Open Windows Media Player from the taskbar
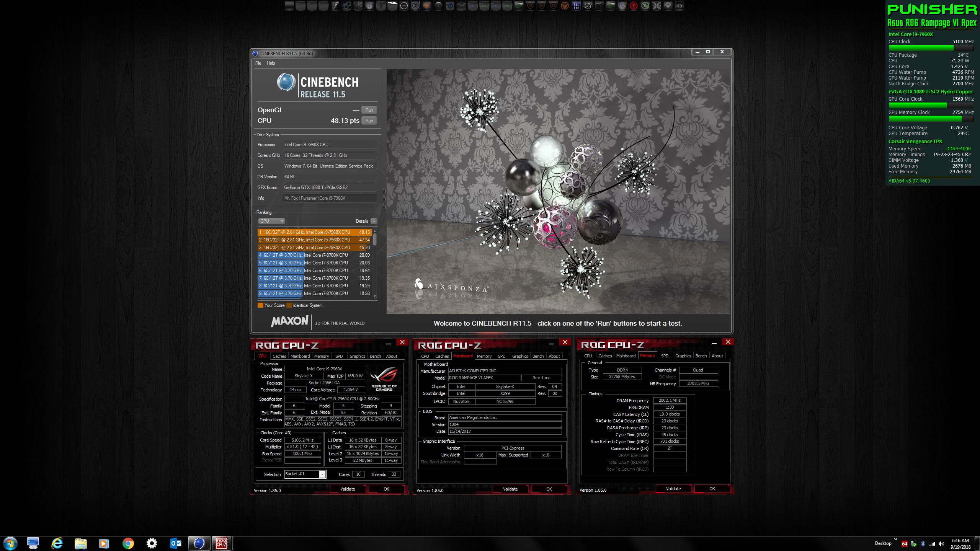The width and height of the screenshot is (980, 551). click(x=104, y=543)
